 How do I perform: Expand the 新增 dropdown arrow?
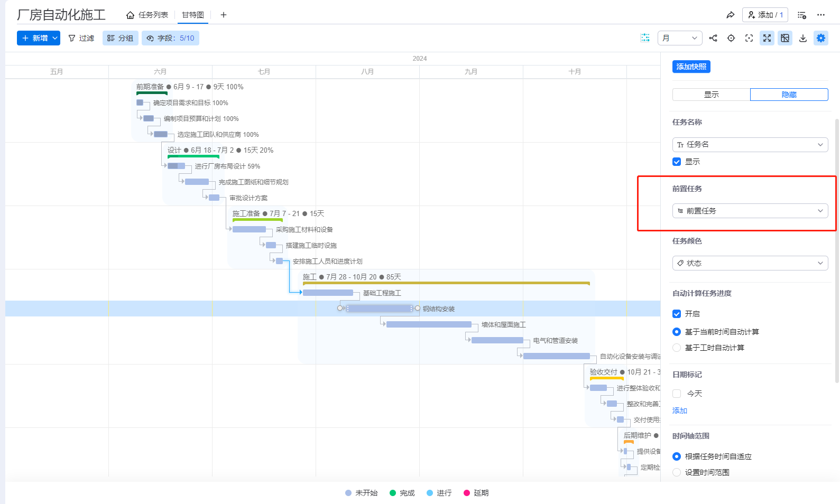[55, 38]
